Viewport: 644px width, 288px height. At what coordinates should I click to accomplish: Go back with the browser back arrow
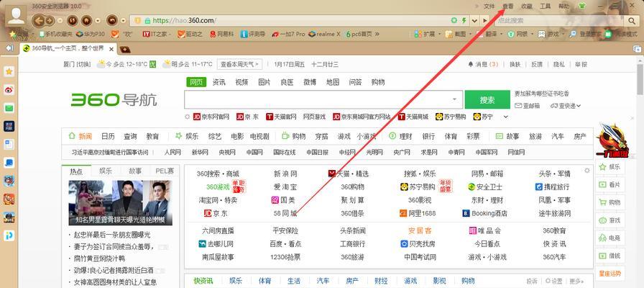[x=38, y=20]
